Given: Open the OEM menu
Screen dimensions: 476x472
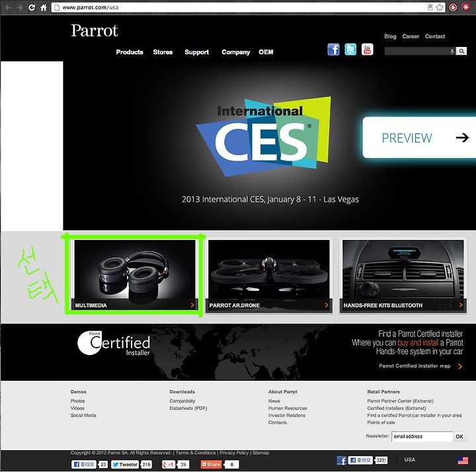Looking at the screenshot, I should click(x=266, y=52).
